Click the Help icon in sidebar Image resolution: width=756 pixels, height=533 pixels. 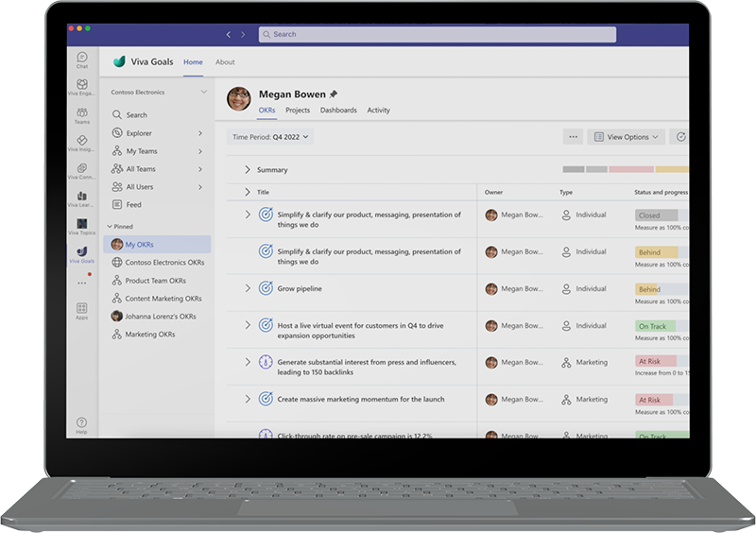tap(82, 423)
